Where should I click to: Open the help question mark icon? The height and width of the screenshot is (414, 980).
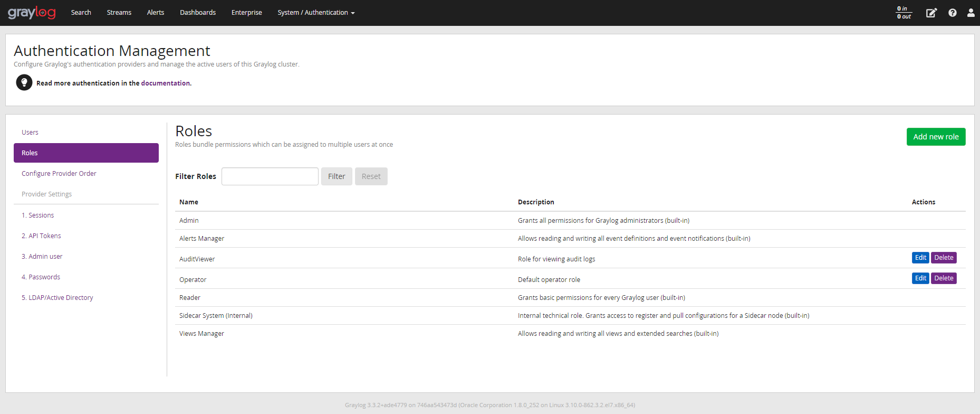tap(952, 13)
